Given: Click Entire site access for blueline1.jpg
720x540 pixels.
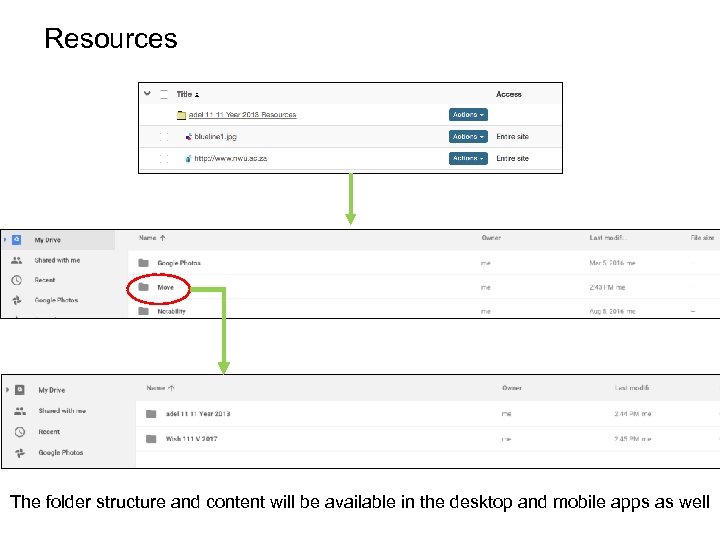Looking at the screenshot, I should tap(512, 136).
